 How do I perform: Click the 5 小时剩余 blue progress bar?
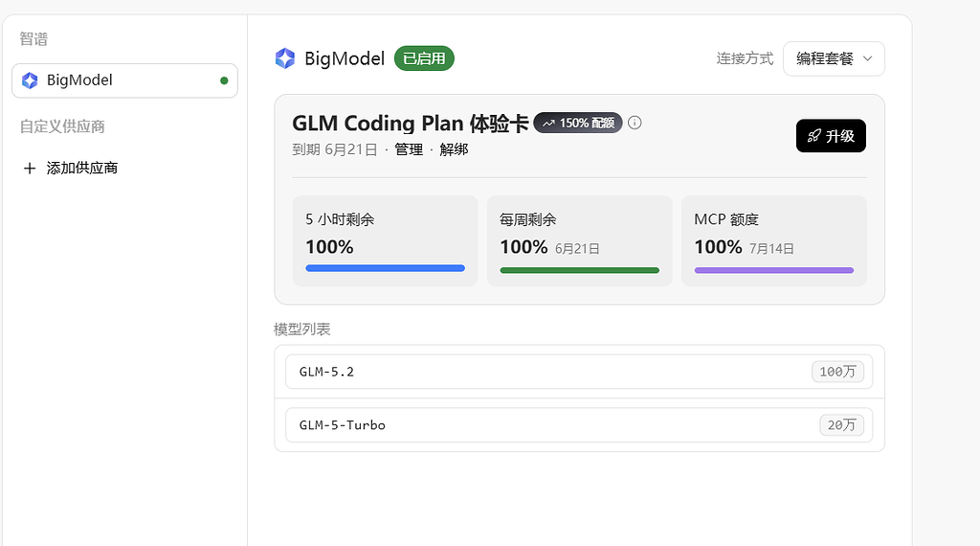[x=385, y=268]
